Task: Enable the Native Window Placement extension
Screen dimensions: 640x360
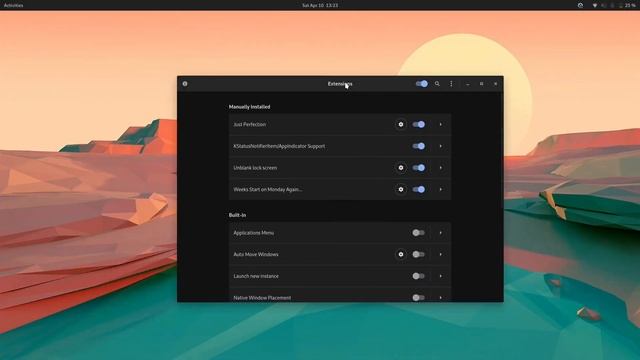Action: [x=419, y=298]
